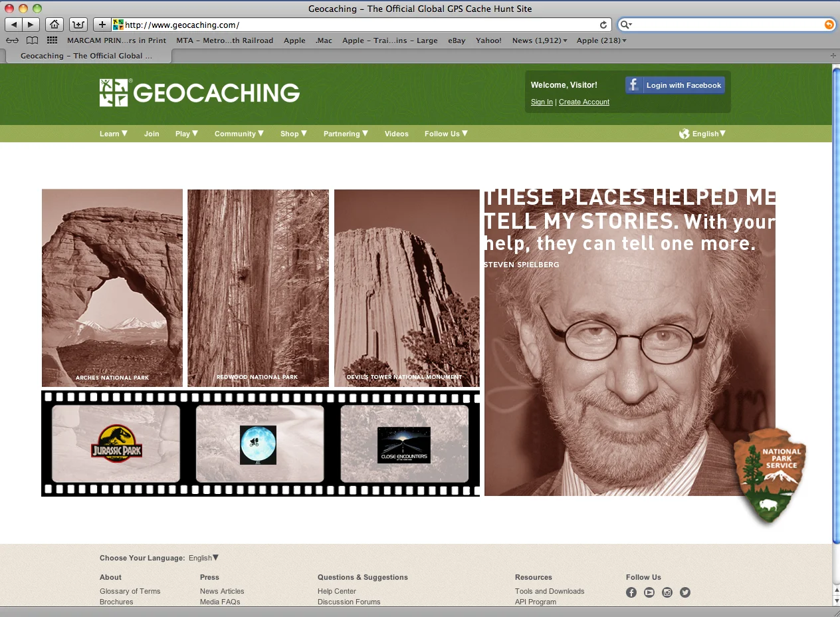
Task: Open Facebook icon in footer Follow Us
Action: 631,592
